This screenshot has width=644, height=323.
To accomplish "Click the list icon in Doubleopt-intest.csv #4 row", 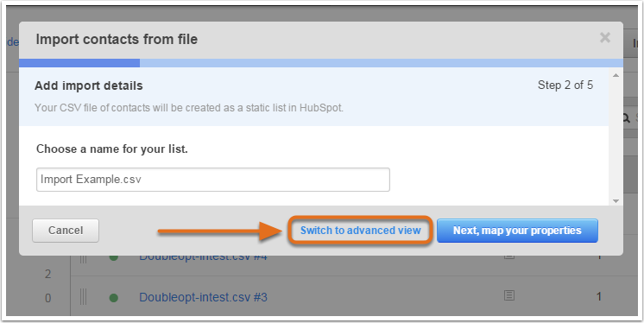I will [x=509, y=256].
